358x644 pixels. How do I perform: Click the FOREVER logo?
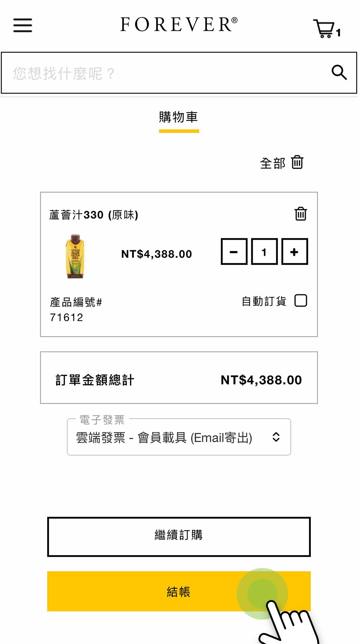pos(179,24)
